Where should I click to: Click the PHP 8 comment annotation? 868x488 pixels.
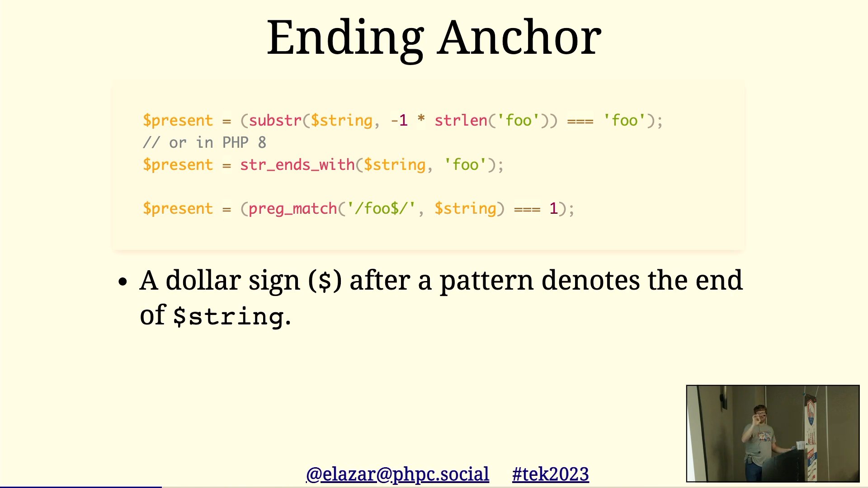(203, 143)
